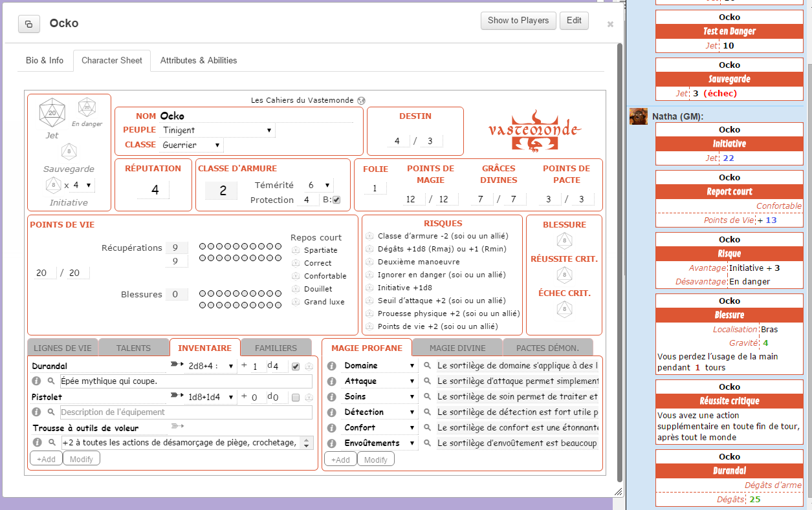The image size is (812, 510).
Task: Roll the Blessure die
Action: [565, 240]
